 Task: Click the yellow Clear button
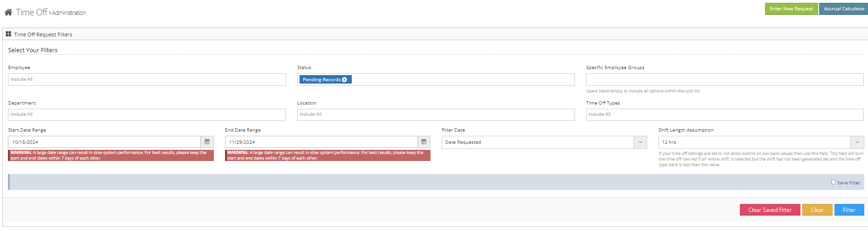pos(817,210)
